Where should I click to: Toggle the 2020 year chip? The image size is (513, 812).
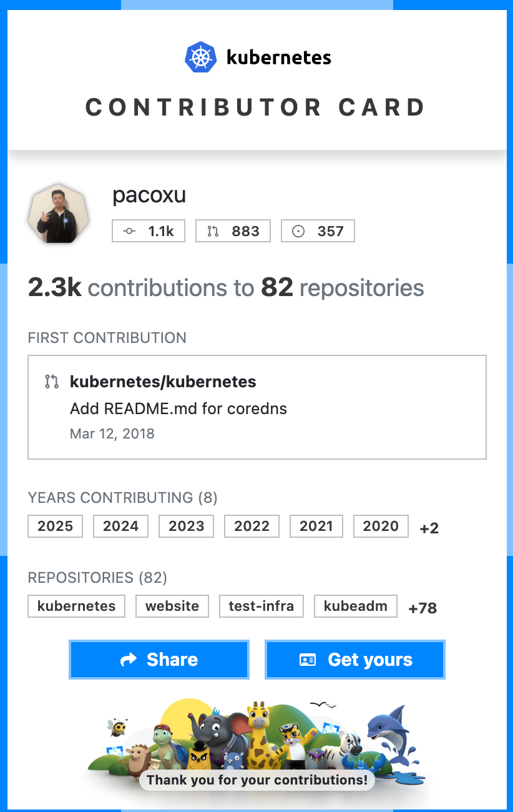[x=381, y=526]
